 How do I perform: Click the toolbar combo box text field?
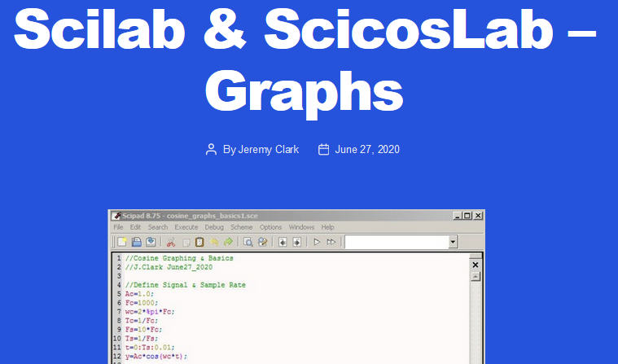tap(396, 242)
